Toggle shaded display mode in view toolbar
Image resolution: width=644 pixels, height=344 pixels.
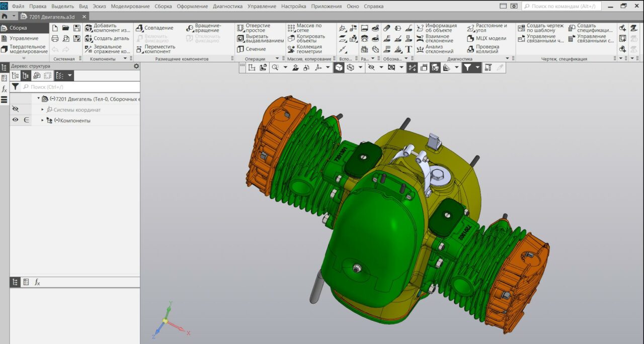click(x=339, y=67)
